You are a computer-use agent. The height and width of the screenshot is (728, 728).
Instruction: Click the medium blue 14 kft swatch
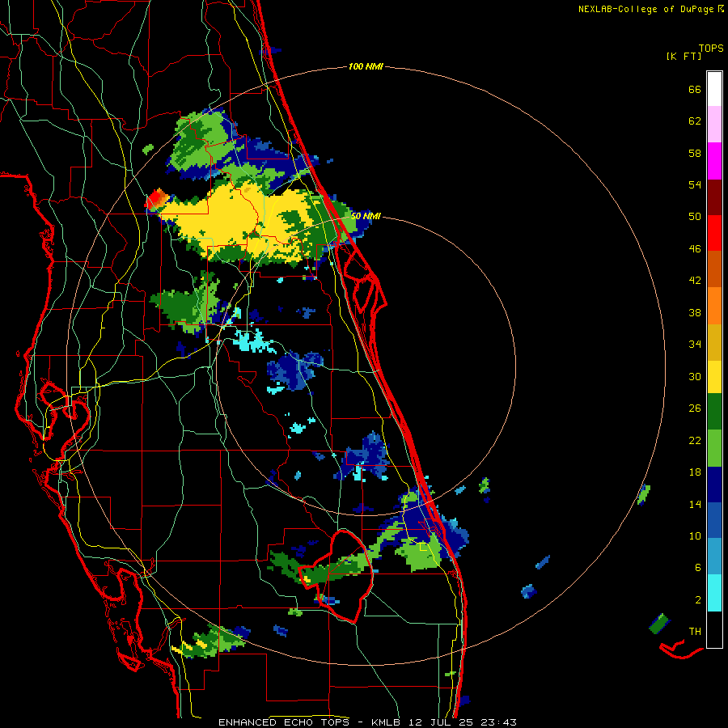coord(714,521)
